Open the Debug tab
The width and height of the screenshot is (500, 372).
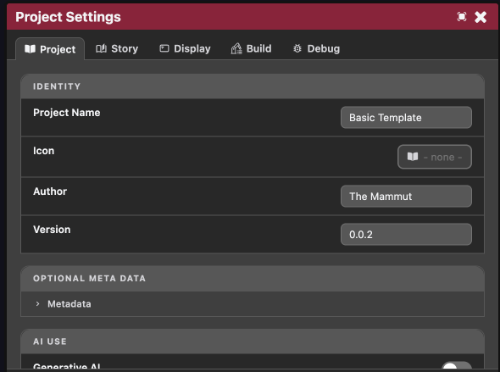316,49
